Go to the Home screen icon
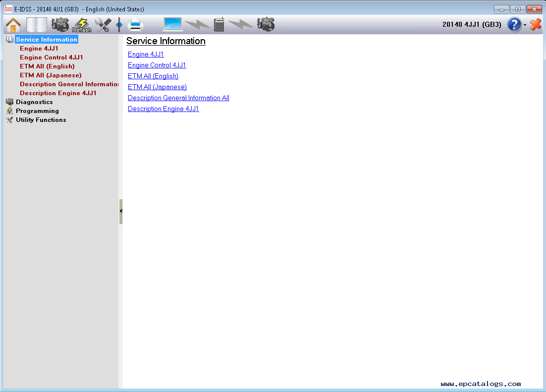Image resolution: width=546 pixels, height=392 pixels. point(13,25)
